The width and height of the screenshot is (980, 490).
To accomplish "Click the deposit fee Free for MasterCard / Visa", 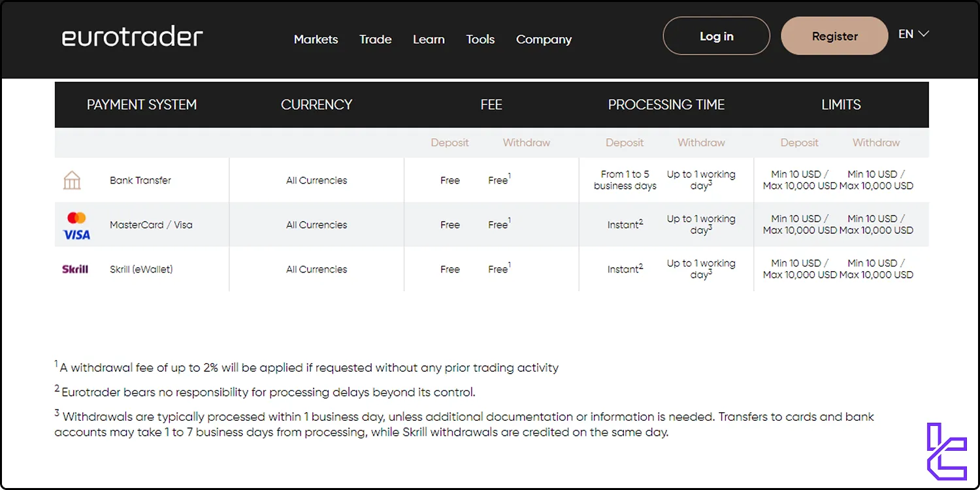I will pyautogui.click(x=450, y=225).
